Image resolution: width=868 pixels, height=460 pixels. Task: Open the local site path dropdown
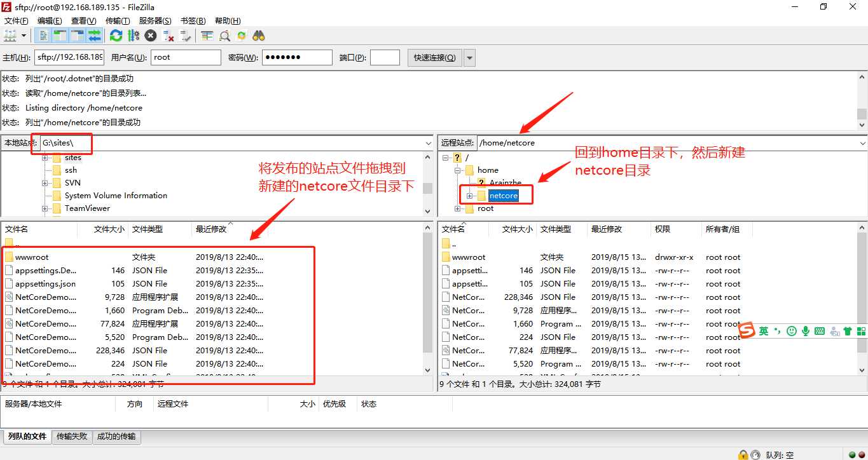tap(428, 143)
